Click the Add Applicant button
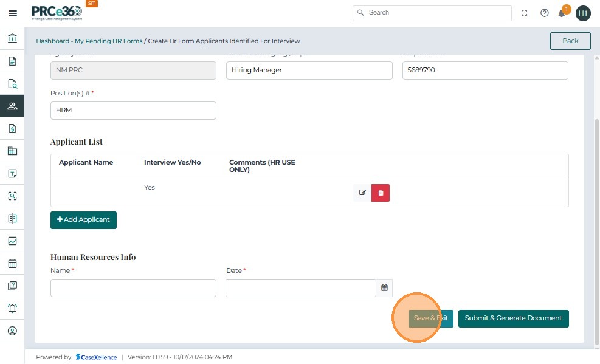Viewport: 600px width, 364px height. pos(83,220)
